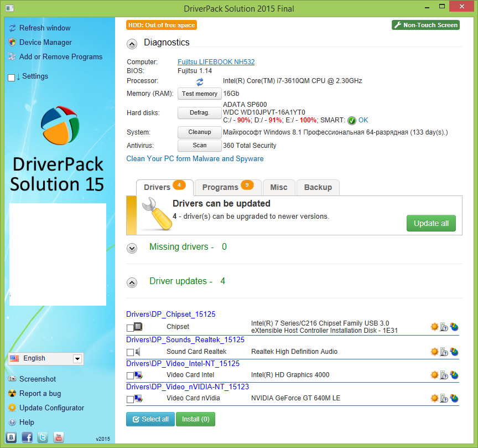Collapse the Diagnostics section

point(132,44)
